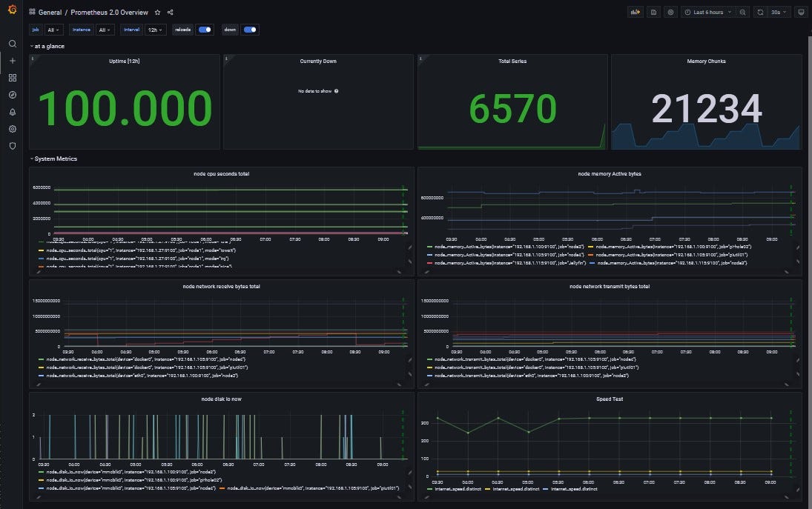
Task: Open the Alerting bell icon
Action: (x=13, y=112)
